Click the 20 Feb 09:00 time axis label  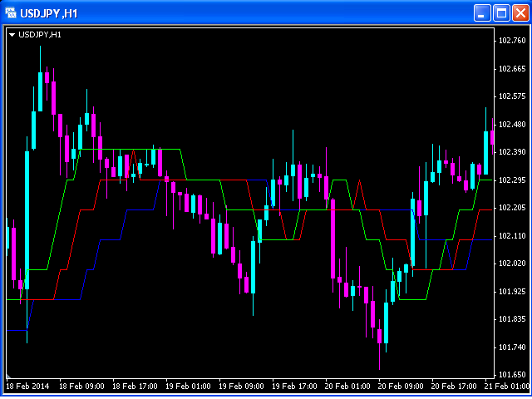click(x=401, y=386)
